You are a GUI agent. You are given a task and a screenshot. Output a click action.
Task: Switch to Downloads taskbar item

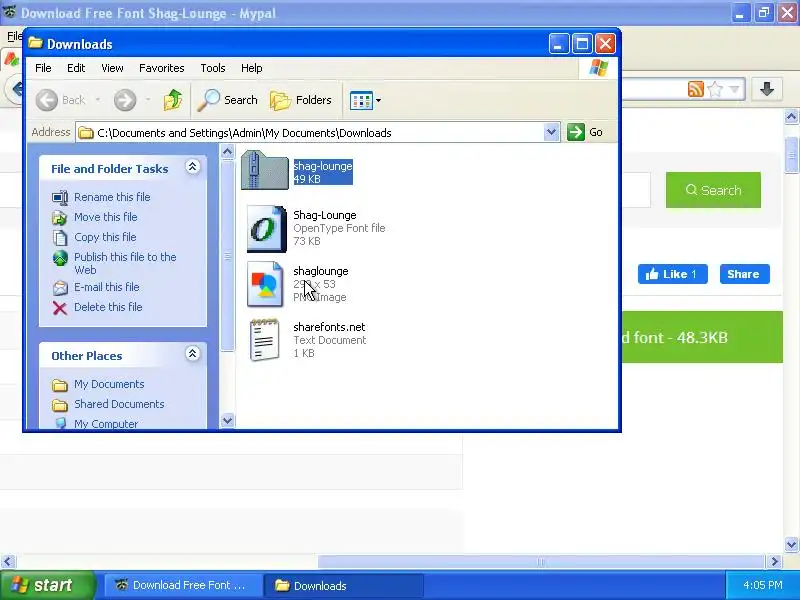coord(344,585)
